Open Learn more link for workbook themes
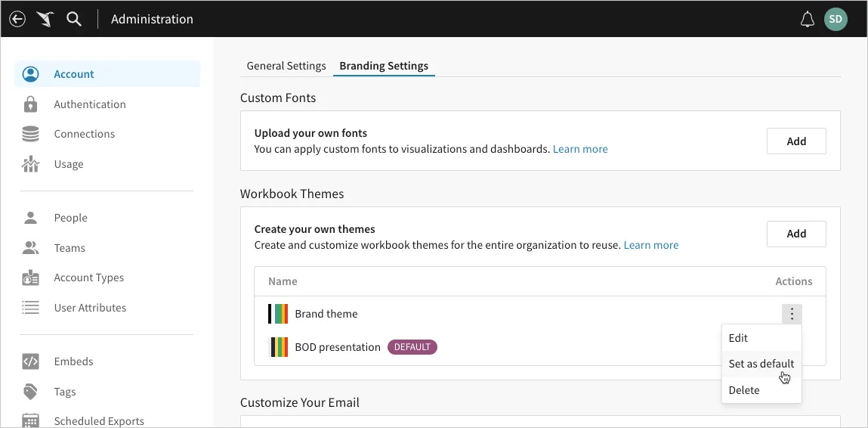 coord(651,245)
